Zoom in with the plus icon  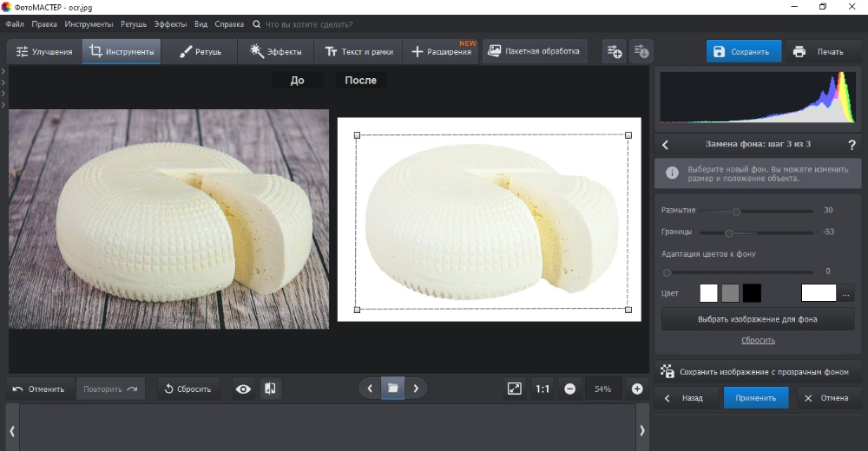[x=637, y=389]
